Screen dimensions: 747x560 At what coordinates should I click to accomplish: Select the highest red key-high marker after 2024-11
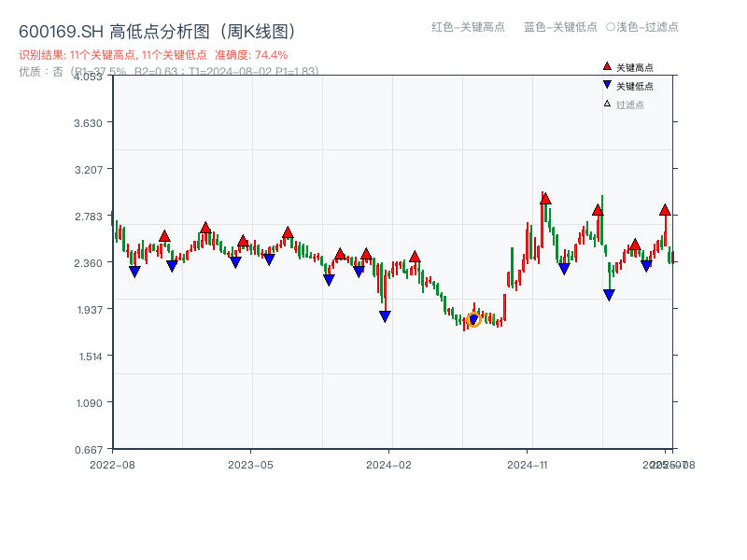point(545,199)
